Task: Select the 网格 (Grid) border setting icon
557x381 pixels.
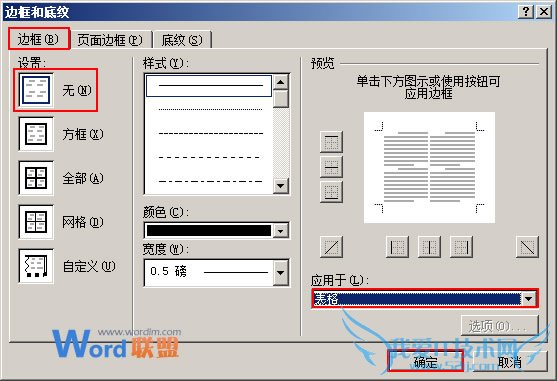Action: (36, 222)
